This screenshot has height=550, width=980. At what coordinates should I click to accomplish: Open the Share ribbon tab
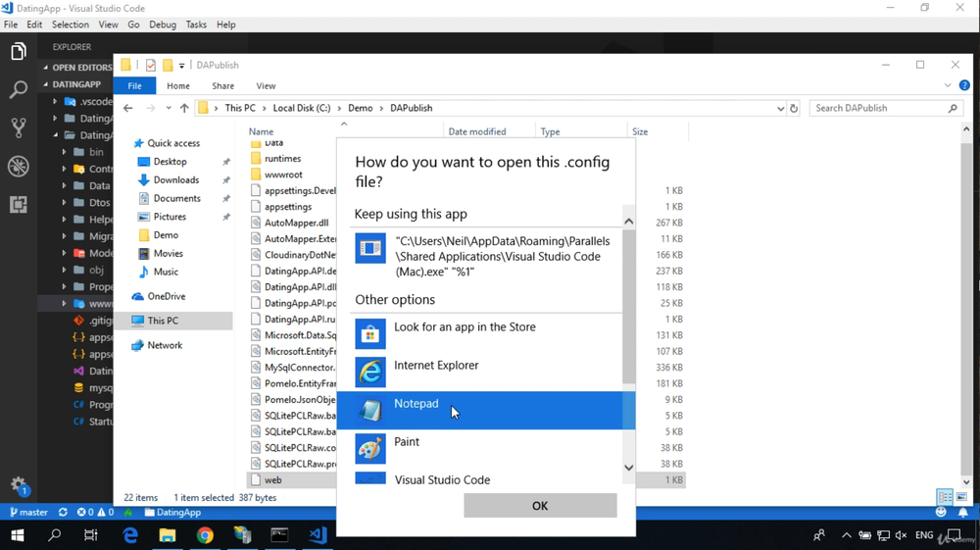[222, 85]
